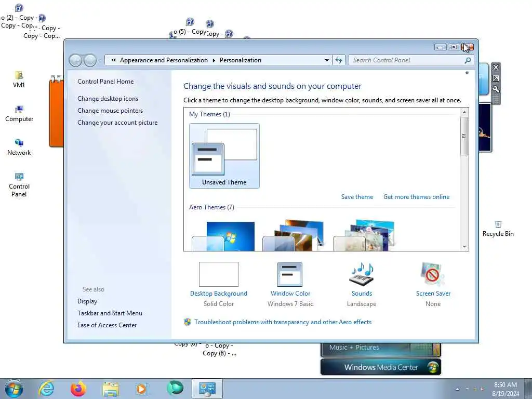The height and width of the screenshot is (399, 532).
Task: Select the Recycle Bin desktop icon
Action: [x=498, y=229]
